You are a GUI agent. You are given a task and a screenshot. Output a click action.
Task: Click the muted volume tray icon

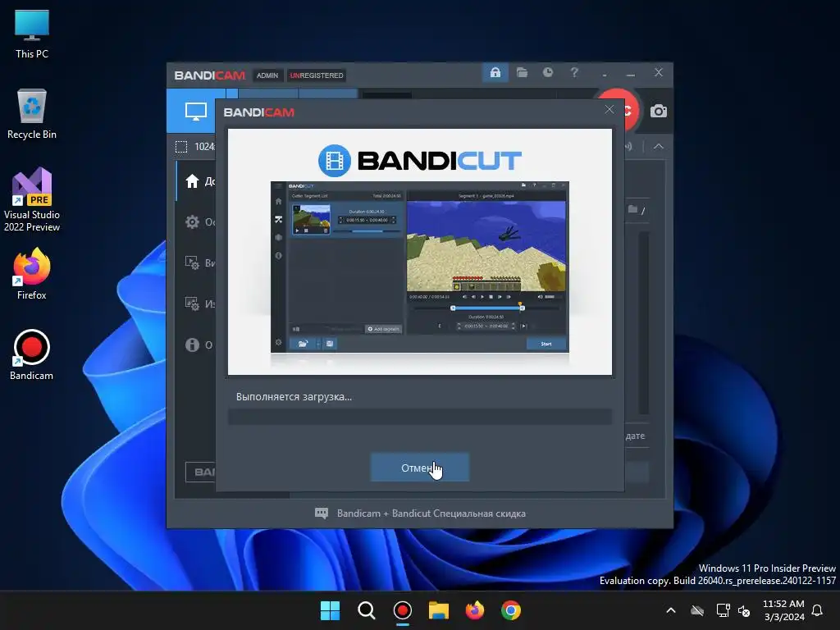point(744,610)
